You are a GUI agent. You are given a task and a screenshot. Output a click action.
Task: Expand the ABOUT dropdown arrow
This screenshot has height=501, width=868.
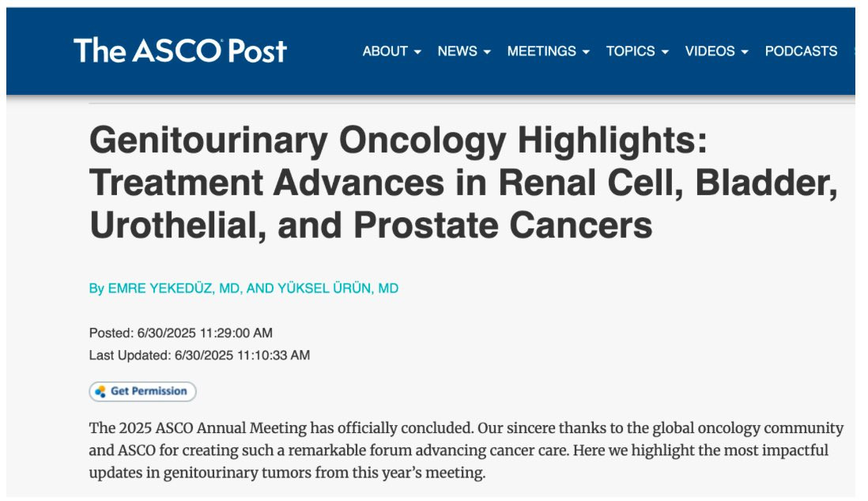point(417,52)
